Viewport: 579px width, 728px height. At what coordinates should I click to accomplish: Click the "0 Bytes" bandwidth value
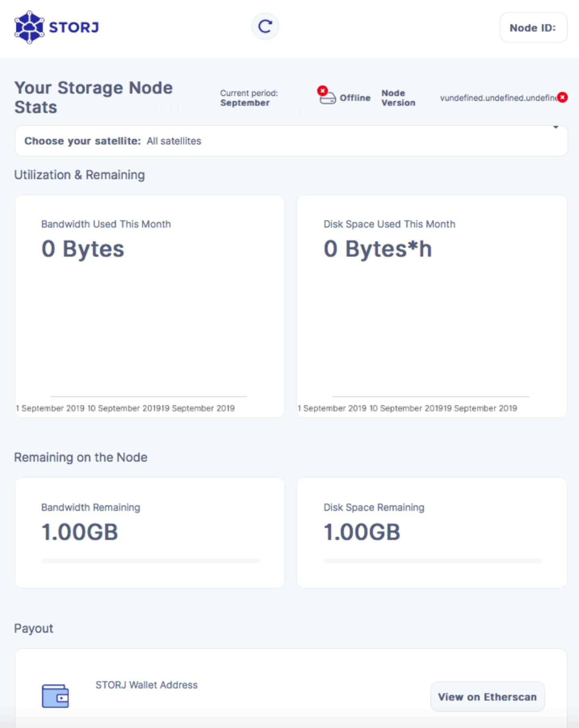click(x=83, y=249)
